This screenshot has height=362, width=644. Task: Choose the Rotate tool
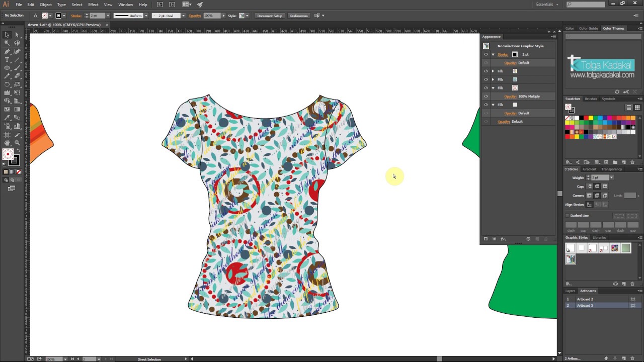7,84
